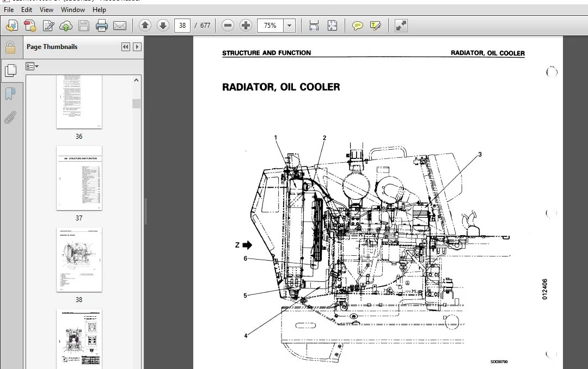The height and width of the screenshot is (369, 588).
Task: Click the RADIATOR, OIL COOLER heading
Action: [281, 87]
